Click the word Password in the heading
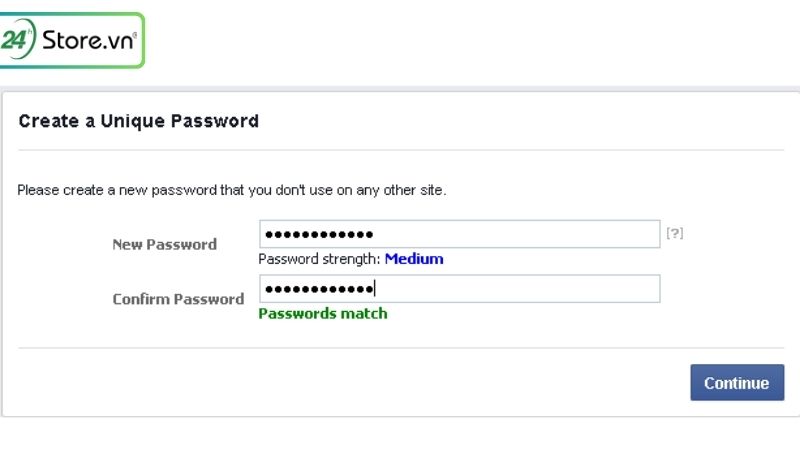The height and width of the screenshot is (475, 800). (x=215, y=121)
